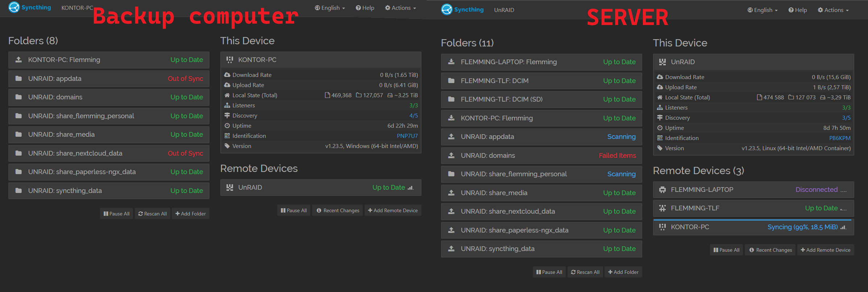Open Actions menu on Backup computer
Screen dimensions: 868x292
point(400,8)
